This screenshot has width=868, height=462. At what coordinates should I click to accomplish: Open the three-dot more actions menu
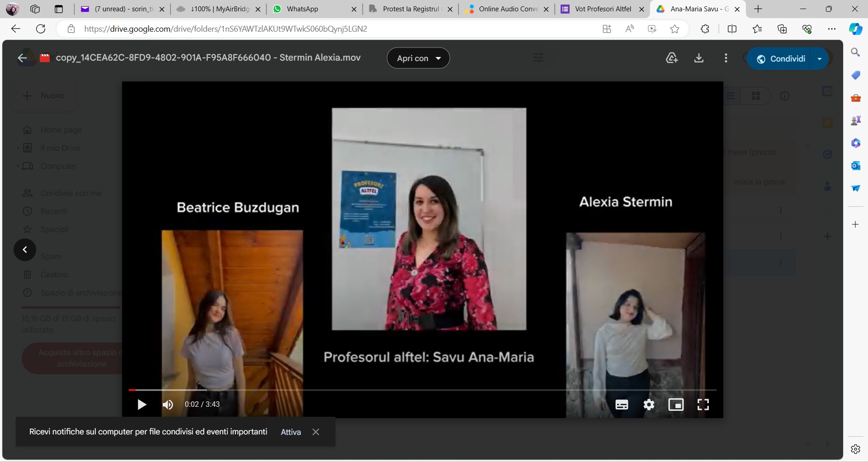pyautogui.click(x=726, y=58)
